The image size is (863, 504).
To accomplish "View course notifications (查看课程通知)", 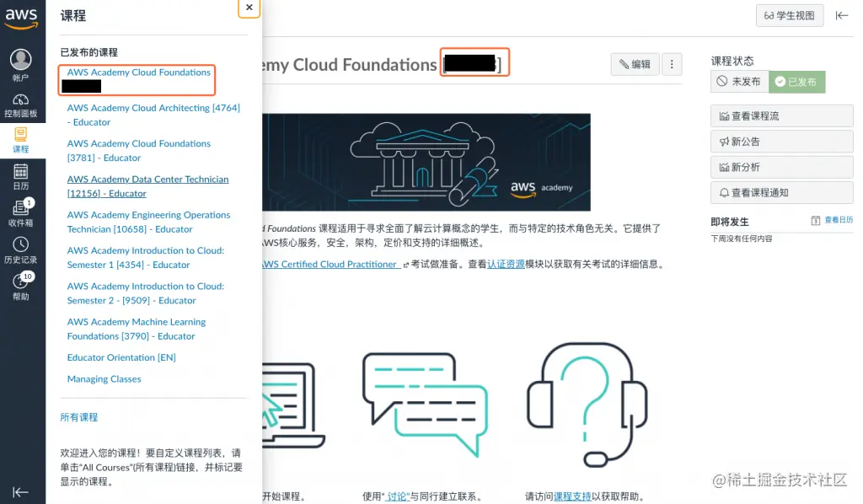I will pyautogui.click(x=781, y=192).
